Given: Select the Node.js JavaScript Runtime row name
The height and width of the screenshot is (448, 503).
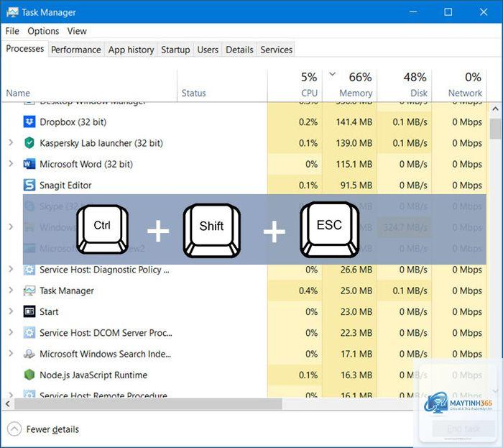Looking at the screenshot, I should (93, 375).
